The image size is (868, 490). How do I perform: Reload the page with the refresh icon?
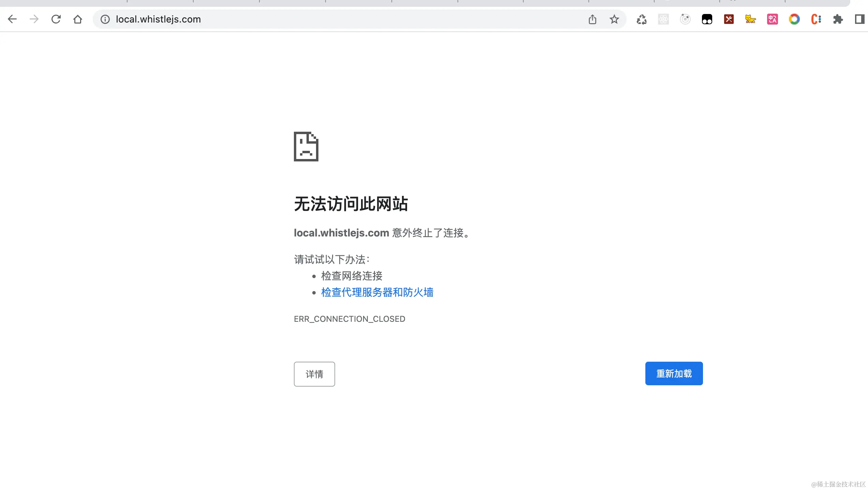pyautogui.click(x=56, y=19)
